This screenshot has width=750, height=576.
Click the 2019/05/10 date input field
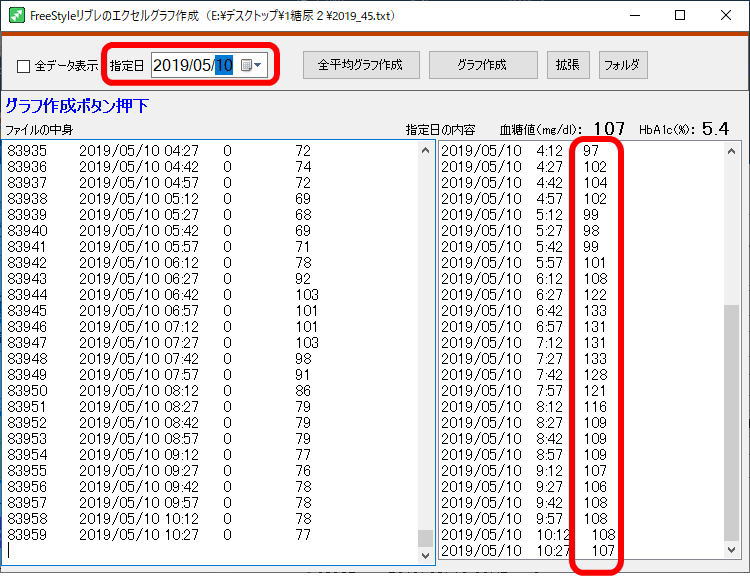(x=193, y=65)
